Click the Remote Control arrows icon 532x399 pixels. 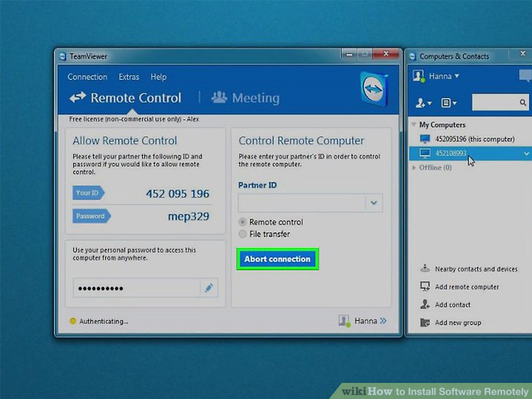pyautogui.click(x=77, y=97)
